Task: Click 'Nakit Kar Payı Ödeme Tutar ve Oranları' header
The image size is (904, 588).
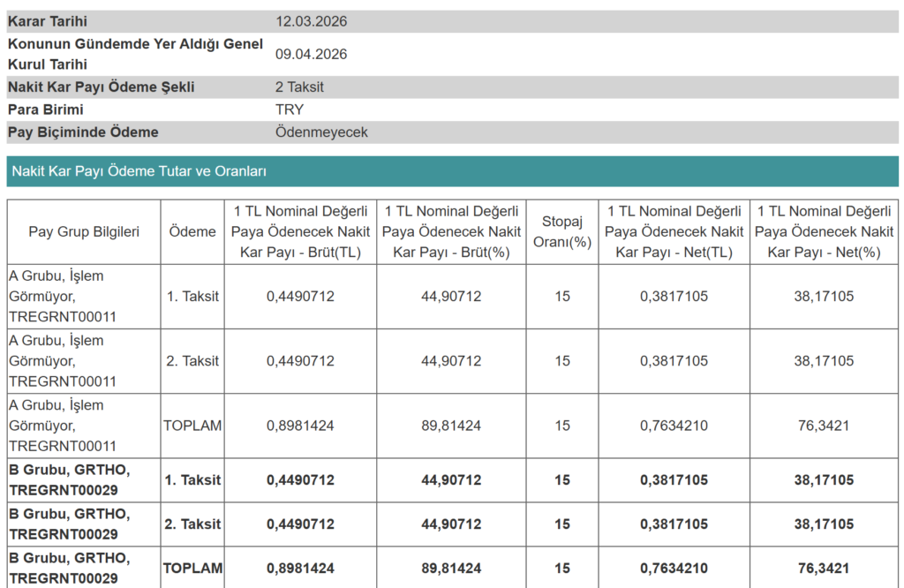Action: [139, 171]
